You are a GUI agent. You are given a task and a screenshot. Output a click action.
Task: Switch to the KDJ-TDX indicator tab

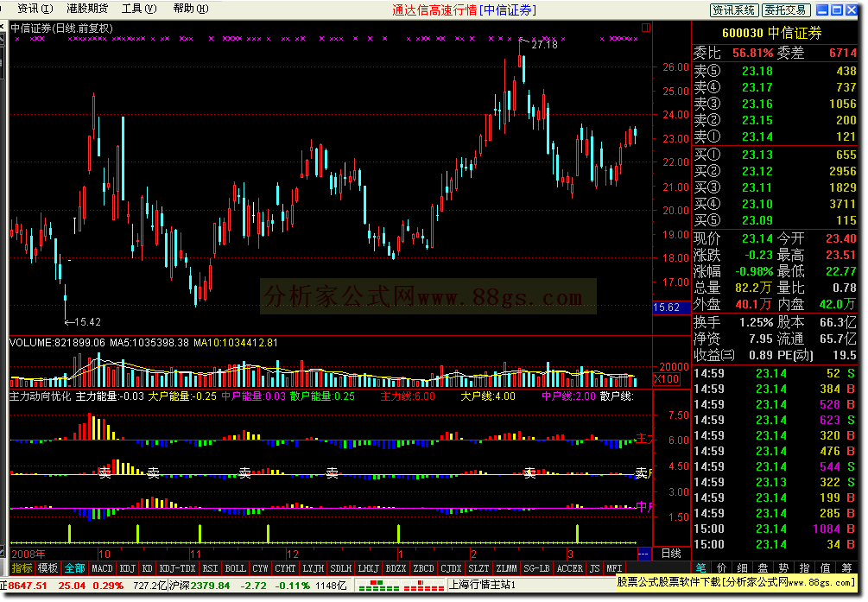(177, 568)
